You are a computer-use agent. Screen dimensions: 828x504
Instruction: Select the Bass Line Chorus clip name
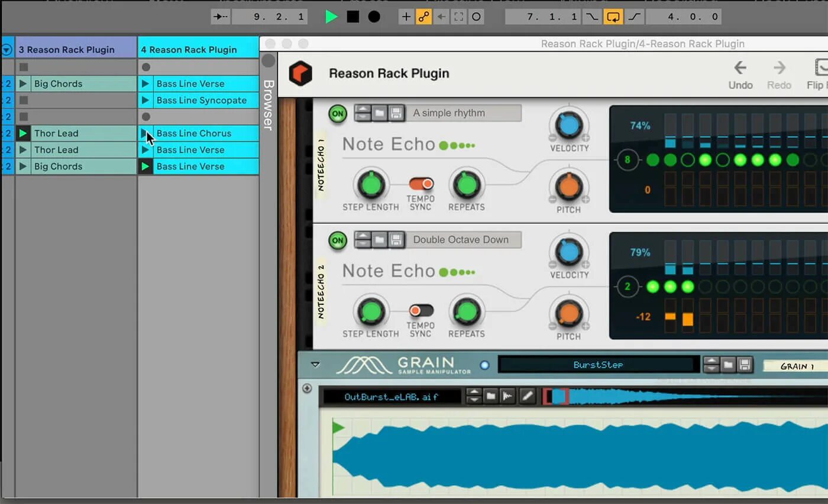click(x=194, y=134)
